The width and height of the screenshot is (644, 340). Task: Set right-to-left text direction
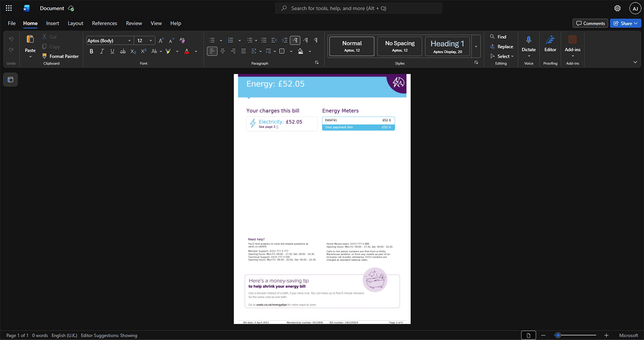click(305, 41)
